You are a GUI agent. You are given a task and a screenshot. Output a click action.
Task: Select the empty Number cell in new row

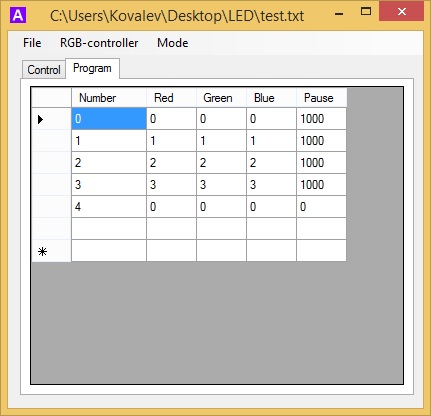109,251
